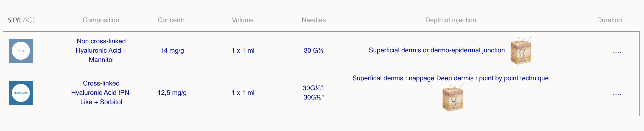Open the HYDRO product icon

(21, 51)
